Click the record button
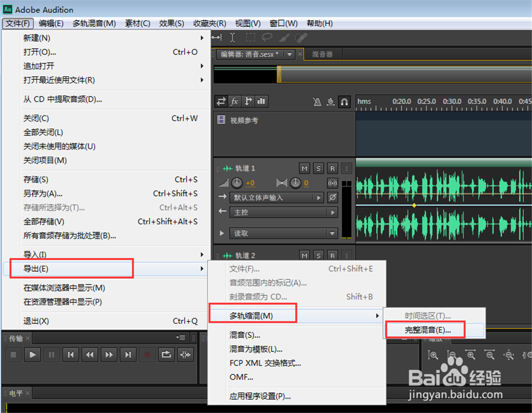This screenshot has width=532, height=413. pos(147,354)
